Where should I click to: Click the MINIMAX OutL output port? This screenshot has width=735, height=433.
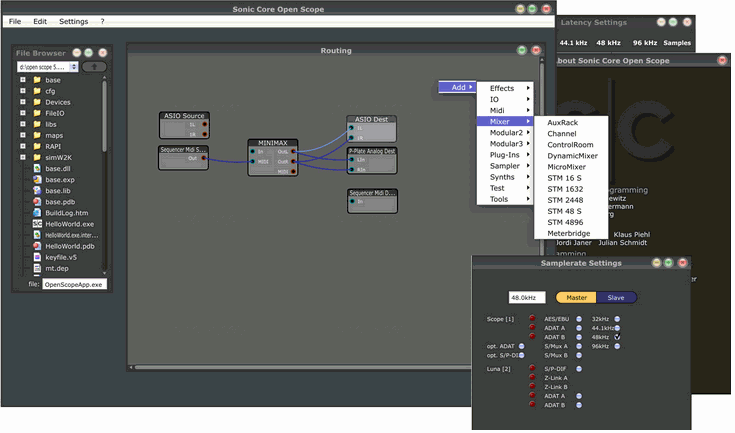293,152
